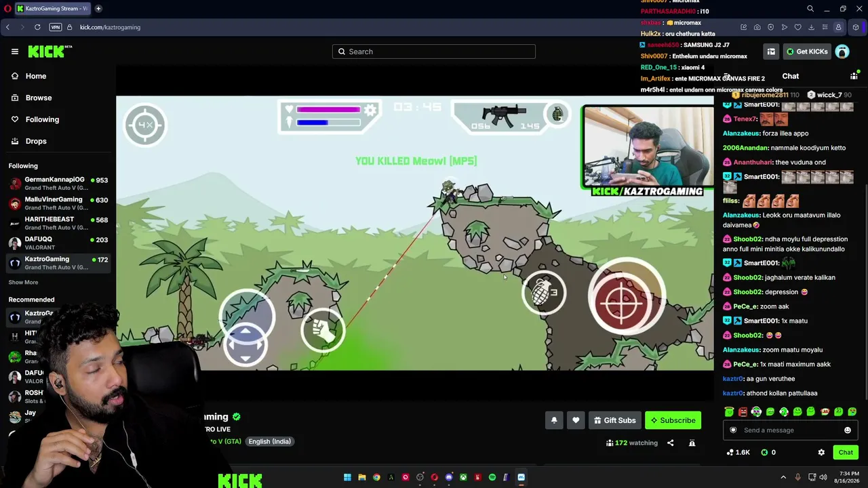The image size is (868, 488).
Task: Click the Search field on Kick
Action: [x=434, y=52]
